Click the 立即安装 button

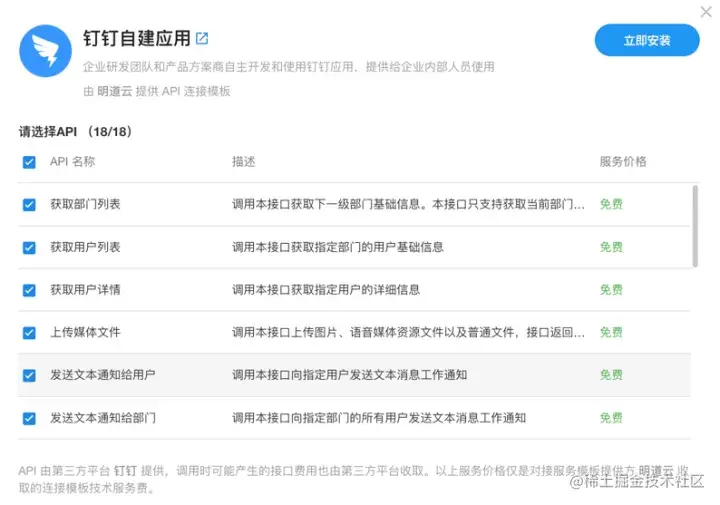(647, 40)
